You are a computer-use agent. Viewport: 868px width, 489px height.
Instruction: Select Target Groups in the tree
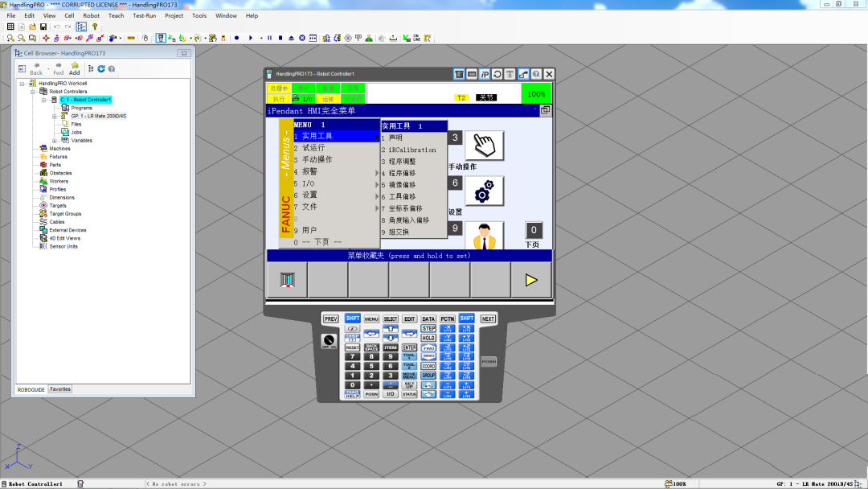click(65, 214)
